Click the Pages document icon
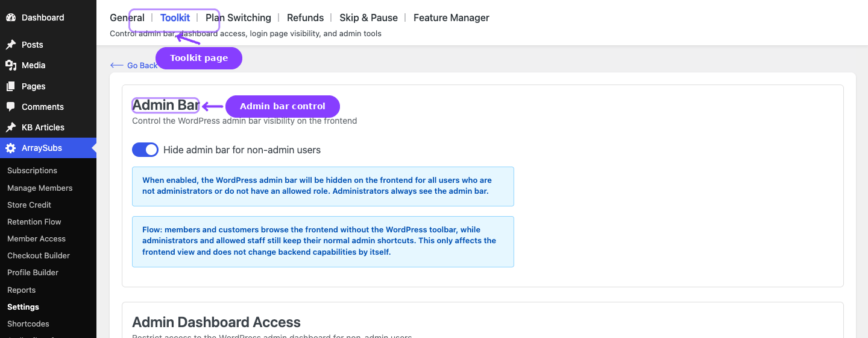The height and width of the screenshot is (338, 868). point(11,86)
